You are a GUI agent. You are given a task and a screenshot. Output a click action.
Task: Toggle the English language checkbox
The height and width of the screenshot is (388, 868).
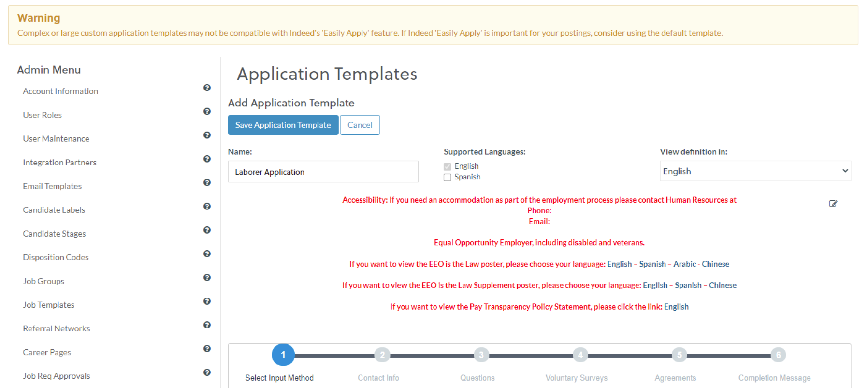coord(448,166)
